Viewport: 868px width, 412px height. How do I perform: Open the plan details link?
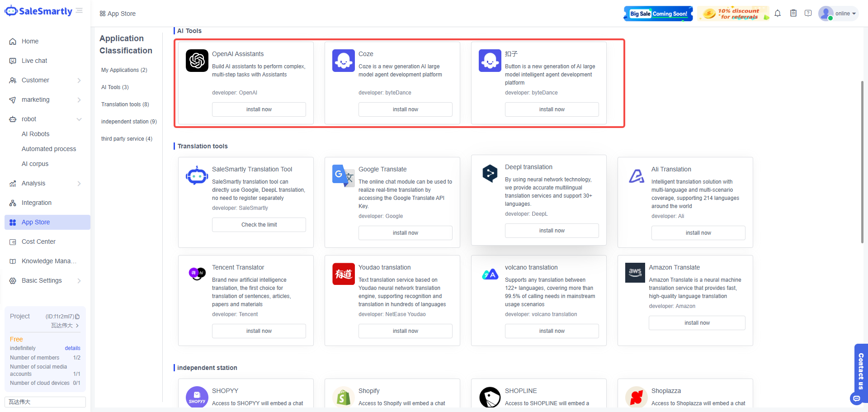[x=72, y=348]
